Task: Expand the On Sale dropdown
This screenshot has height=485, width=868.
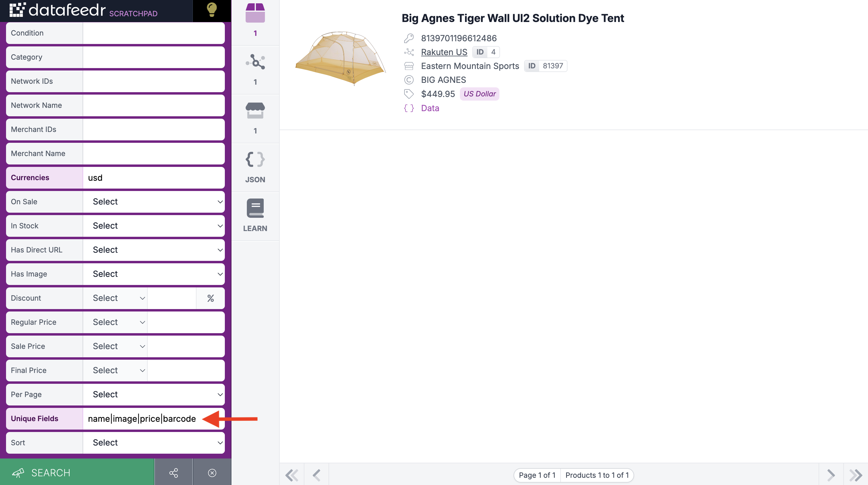Action: (x=154, y=202)
